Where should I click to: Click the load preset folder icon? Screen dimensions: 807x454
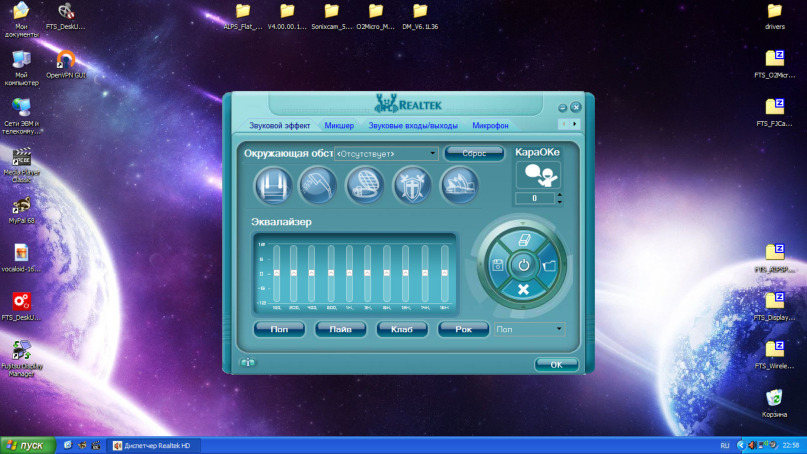click(549, 265)
